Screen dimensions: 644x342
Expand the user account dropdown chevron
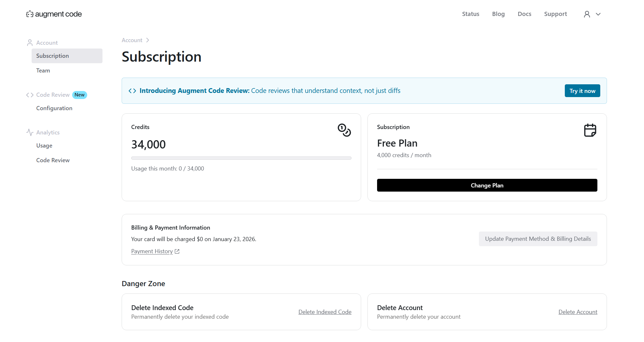[x=598, y=14]
